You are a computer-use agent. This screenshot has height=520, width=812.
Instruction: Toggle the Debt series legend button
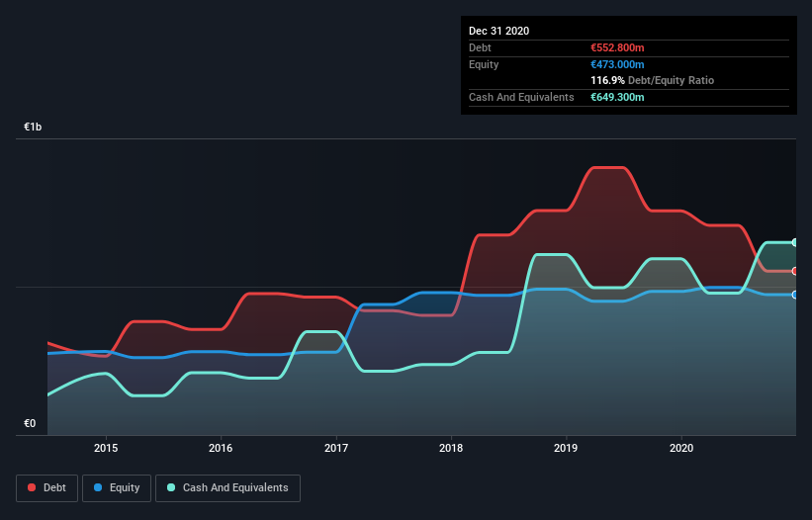coord(47,488)
